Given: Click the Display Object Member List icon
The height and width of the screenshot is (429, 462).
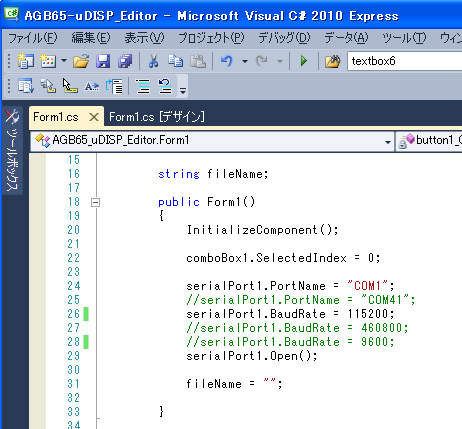Looking at the screenshot, I should [x=26, y=86].
